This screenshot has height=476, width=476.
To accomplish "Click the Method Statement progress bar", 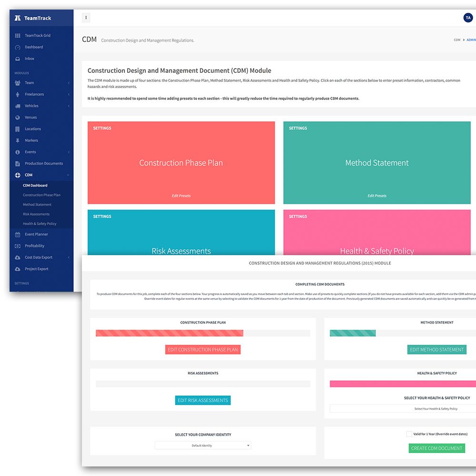I will click(403, 333).
